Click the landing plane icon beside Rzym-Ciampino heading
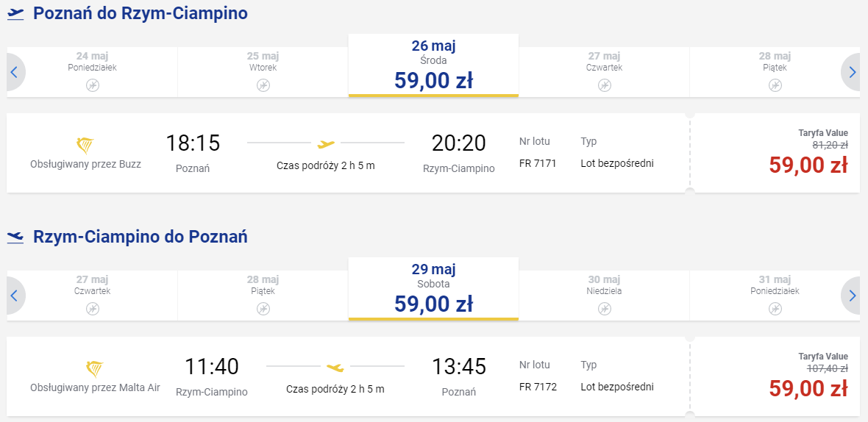This screenshot has height=422, width=868. coord(15,237)
